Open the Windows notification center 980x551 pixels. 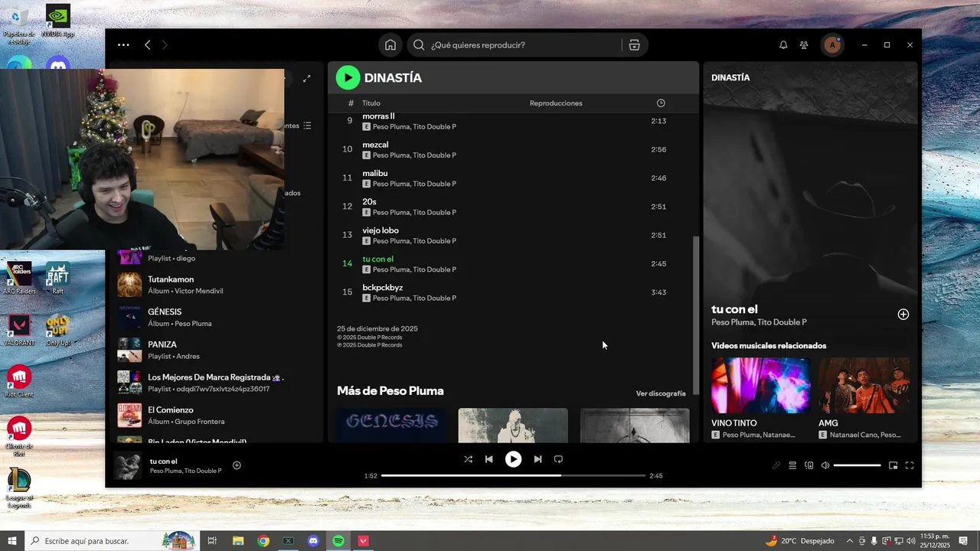[963, 541]
